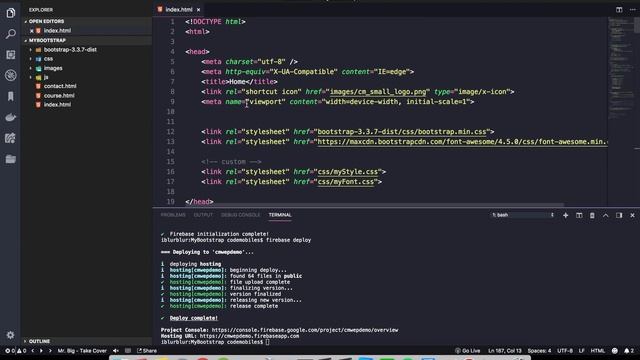Kill the terminal with trash icon
640x360 pixels.
592,215
